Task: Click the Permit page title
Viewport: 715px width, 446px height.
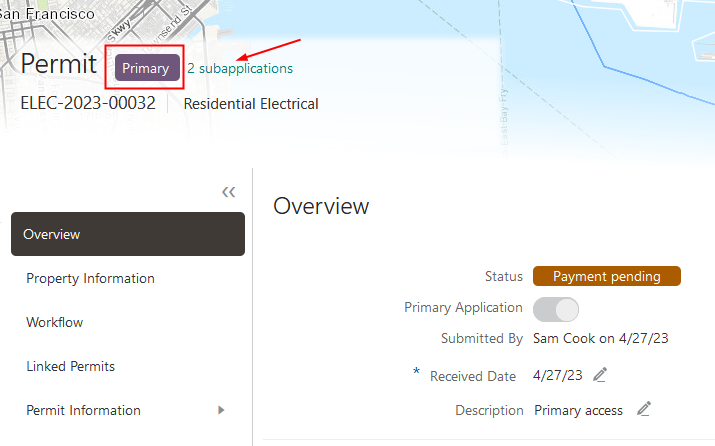Action: (x=59, y=65)
